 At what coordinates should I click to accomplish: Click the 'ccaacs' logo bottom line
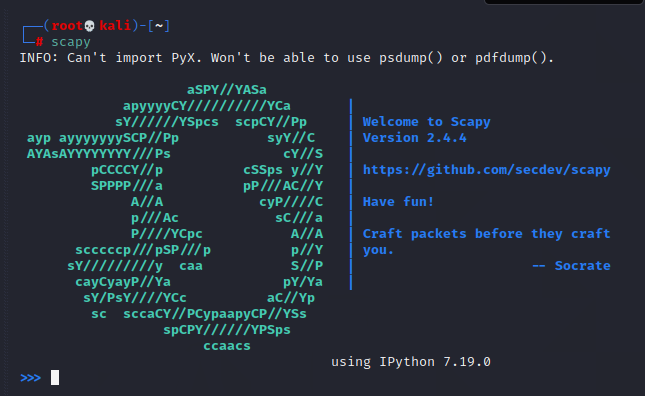tap(227, 346)
